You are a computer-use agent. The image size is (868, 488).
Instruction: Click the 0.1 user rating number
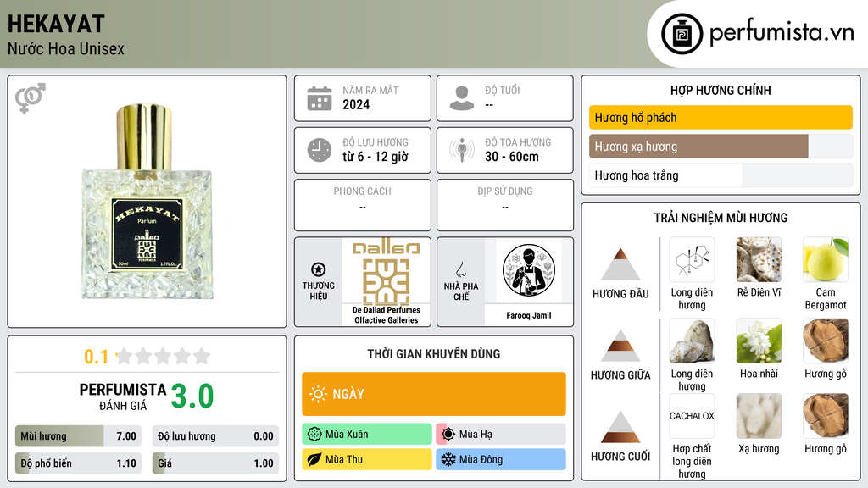97,357
